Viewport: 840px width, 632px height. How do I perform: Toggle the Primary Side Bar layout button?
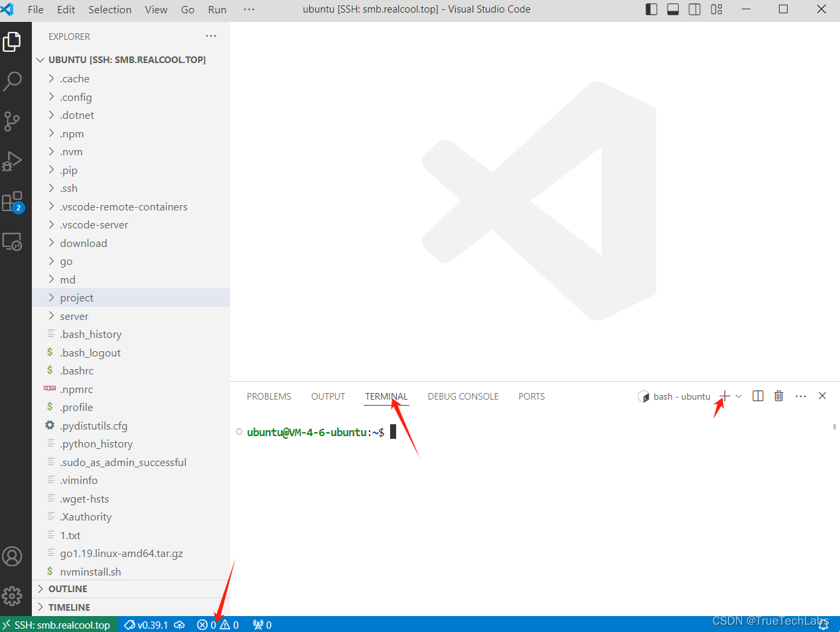click(652, 9)
